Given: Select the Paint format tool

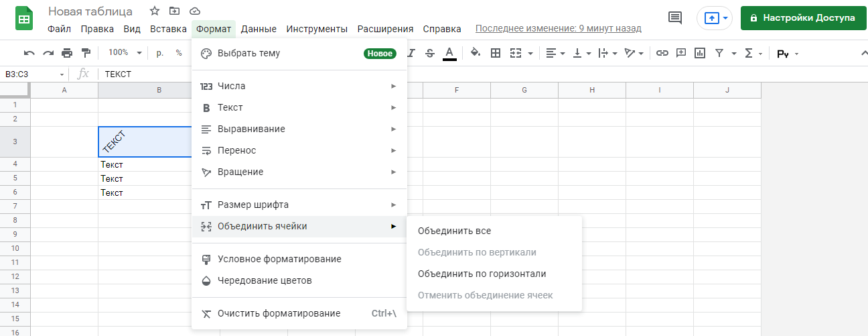Looking at the screenshot, I should pyautogui.click(x=85, y=53).
